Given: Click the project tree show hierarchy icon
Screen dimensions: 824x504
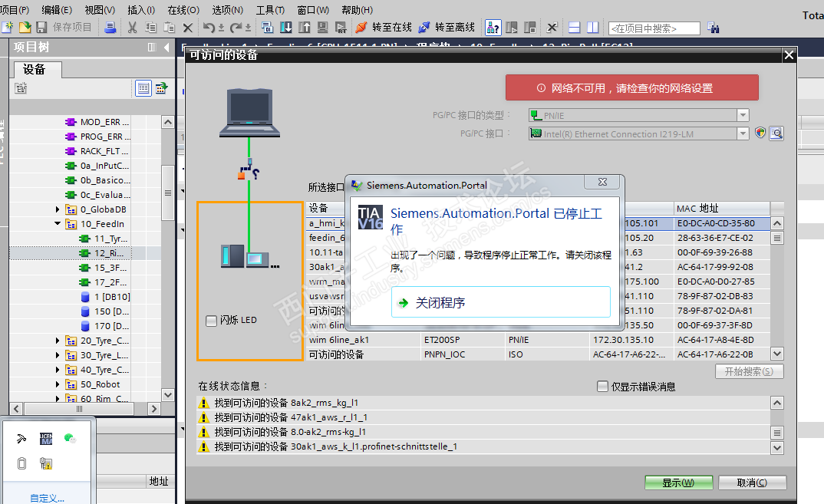Looking at the screenshot, I should (21, 88).
